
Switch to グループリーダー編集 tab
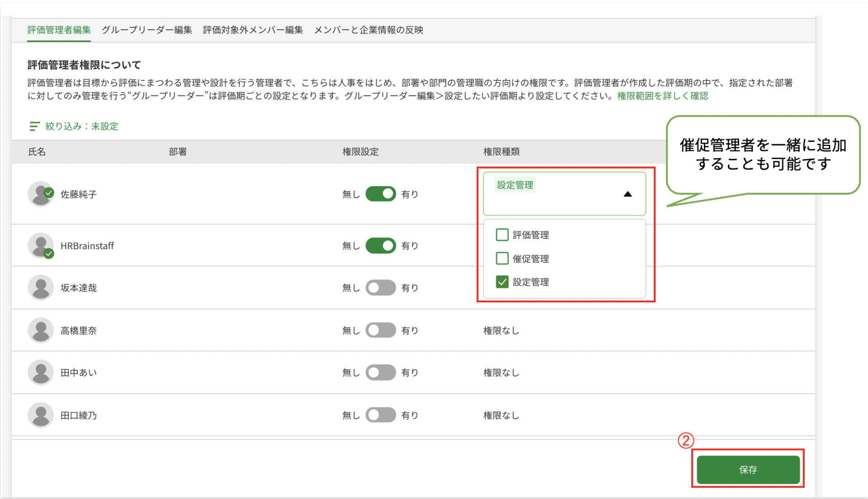point(146,30)
